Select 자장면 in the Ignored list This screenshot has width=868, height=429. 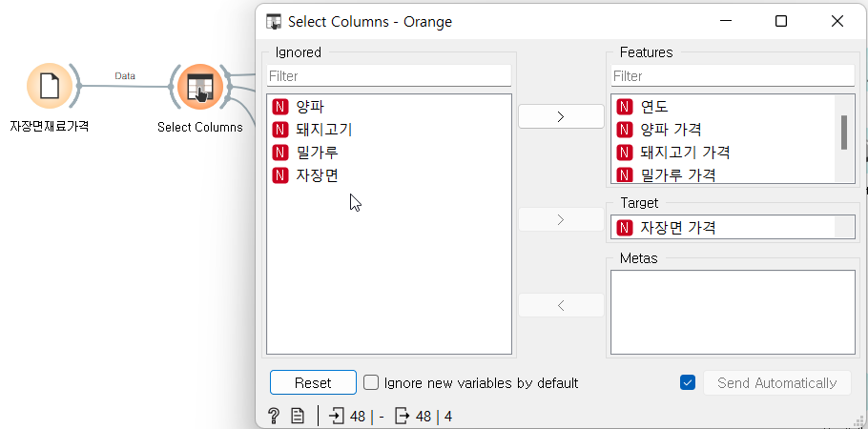coord(388,175)
